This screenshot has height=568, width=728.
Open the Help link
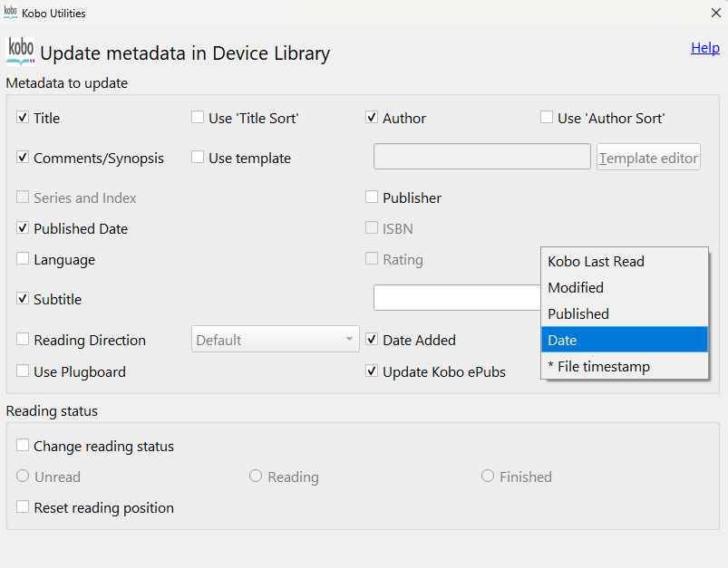pos(704,48)
